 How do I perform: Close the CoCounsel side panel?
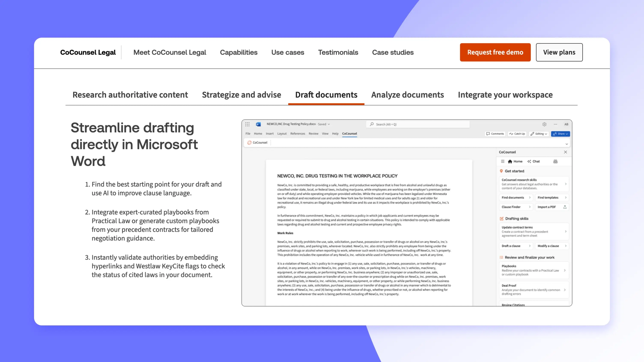coord(565,152)
